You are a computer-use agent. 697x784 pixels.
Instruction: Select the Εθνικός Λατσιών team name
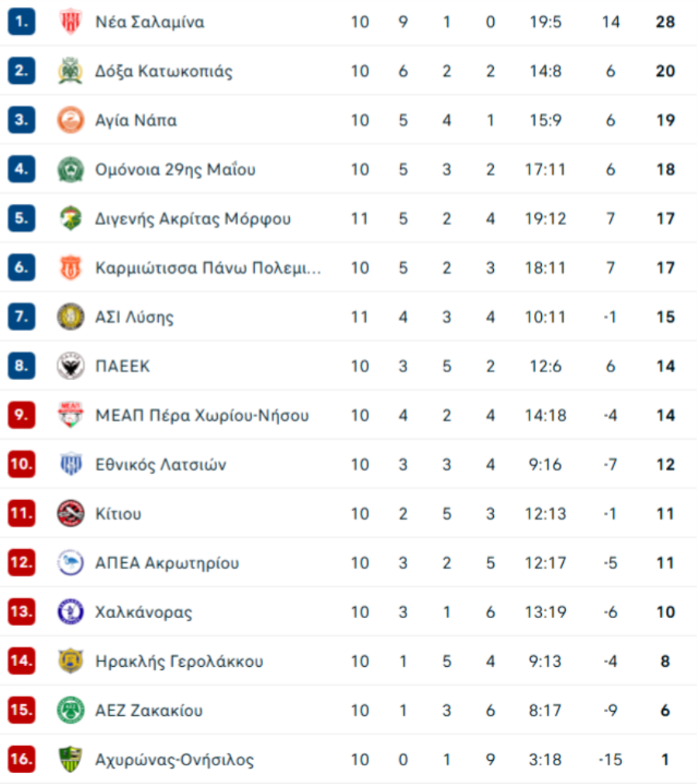(x=160, y=465)
